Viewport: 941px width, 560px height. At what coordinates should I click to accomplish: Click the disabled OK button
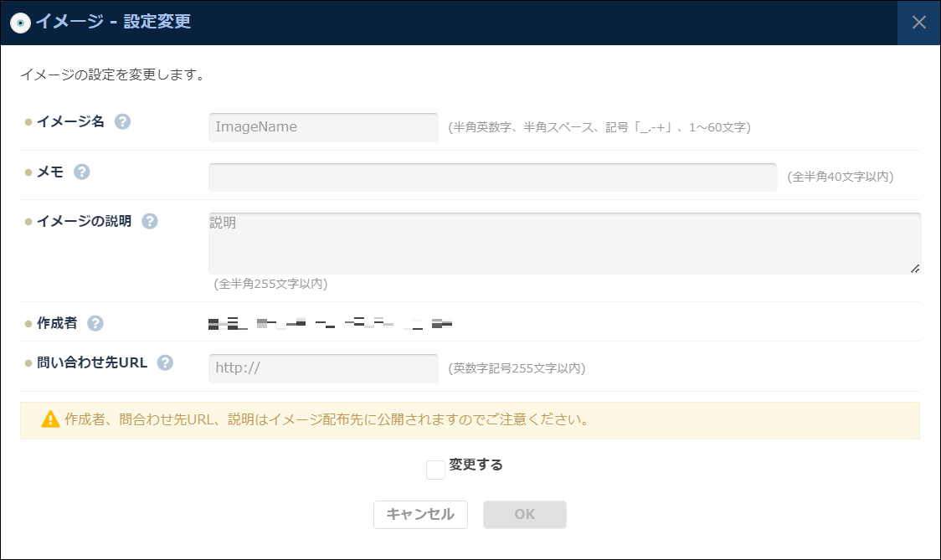point(524,514)
